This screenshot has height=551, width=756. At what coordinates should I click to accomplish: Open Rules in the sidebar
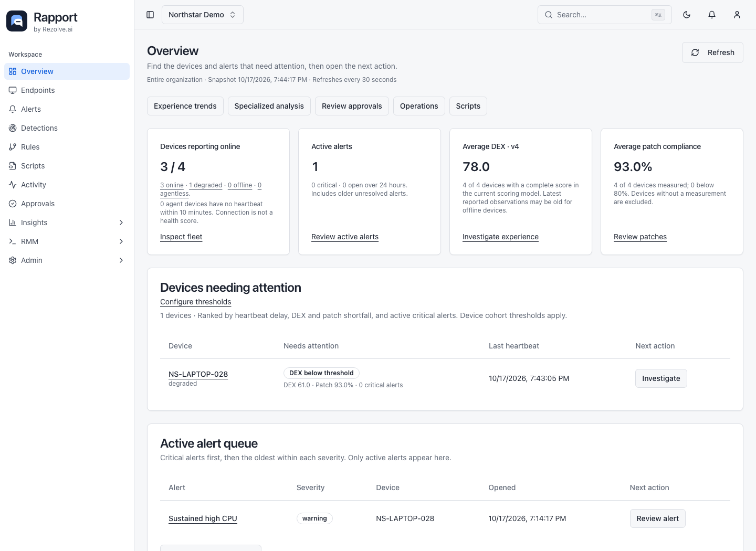(x=67, y=147)
